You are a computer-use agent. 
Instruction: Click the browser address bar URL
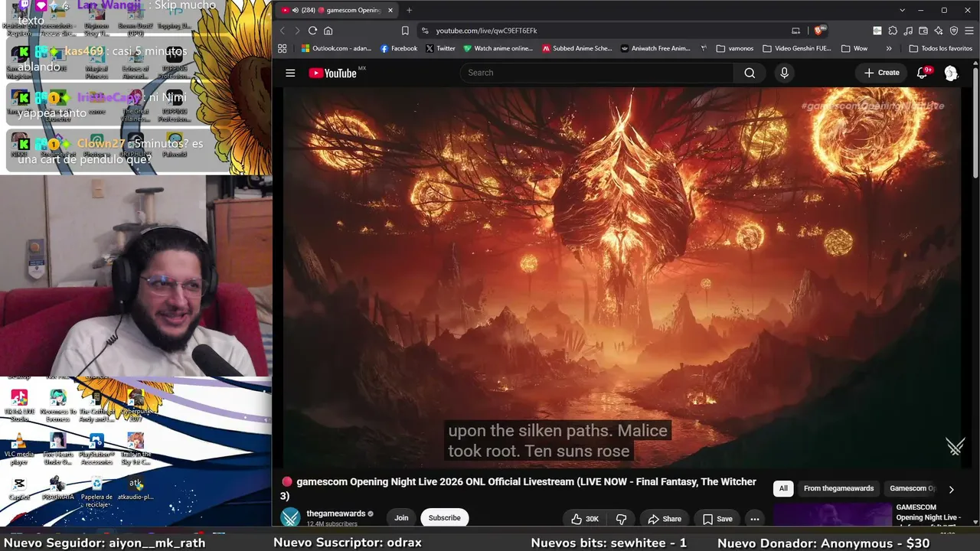[486, 31]
